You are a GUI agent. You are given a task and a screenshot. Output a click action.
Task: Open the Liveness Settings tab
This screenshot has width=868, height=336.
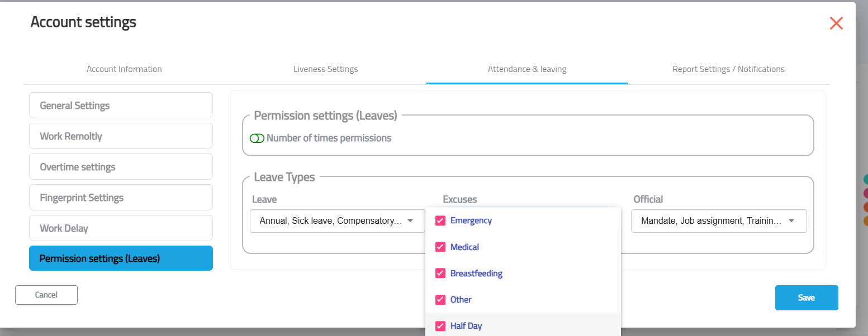(x=325, y=69)
